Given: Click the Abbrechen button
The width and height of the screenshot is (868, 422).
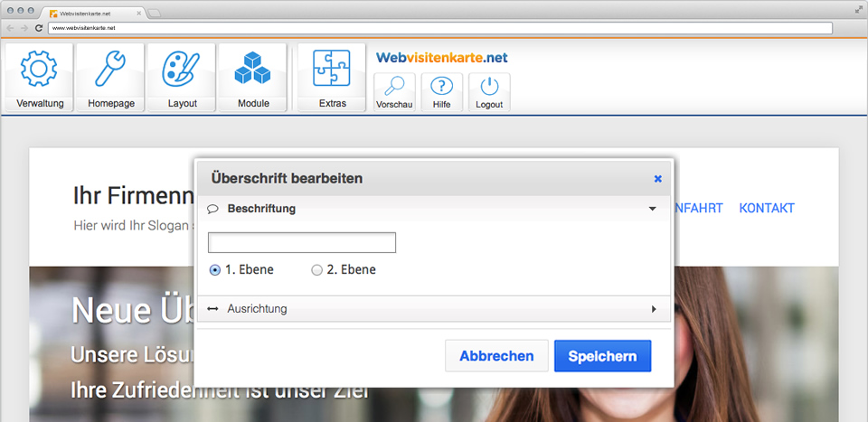Looking at the screenshot, I should (496, 356).
